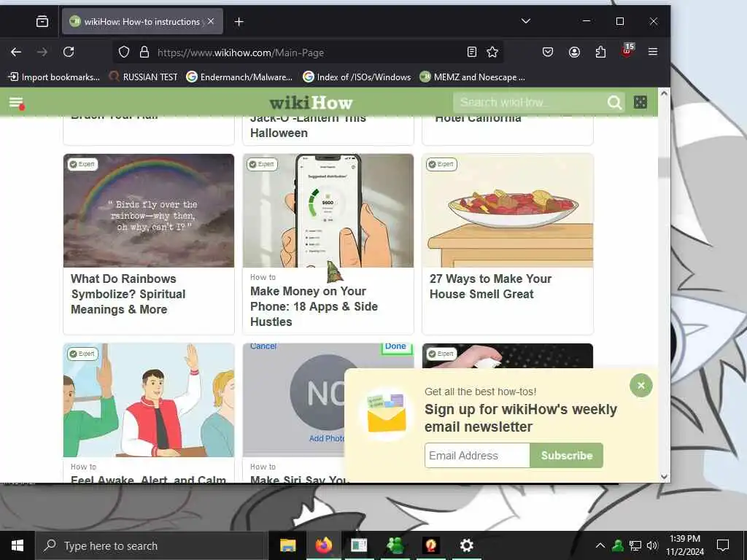
Task: Open random article dice icon
Action: click(640, 102)
